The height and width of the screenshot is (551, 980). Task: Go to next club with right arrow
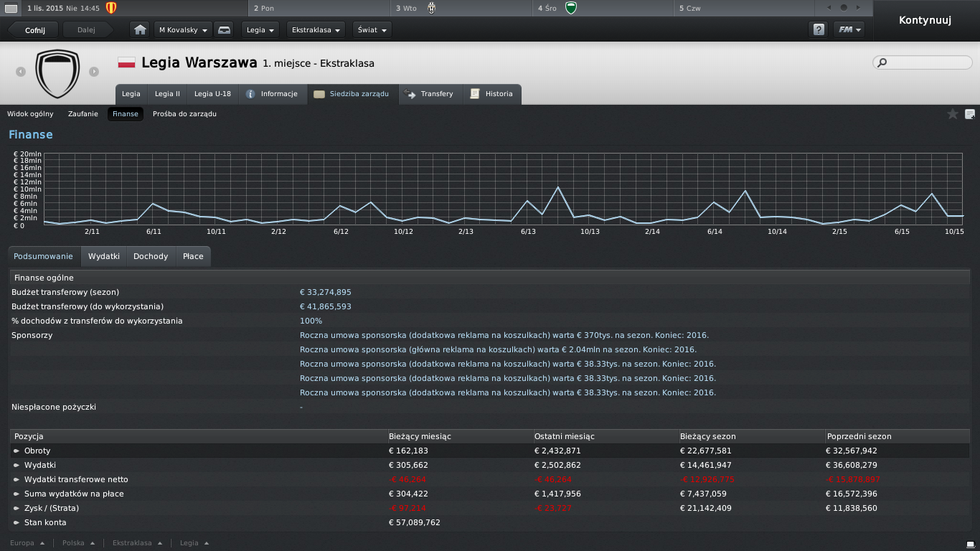click(94, 72)
